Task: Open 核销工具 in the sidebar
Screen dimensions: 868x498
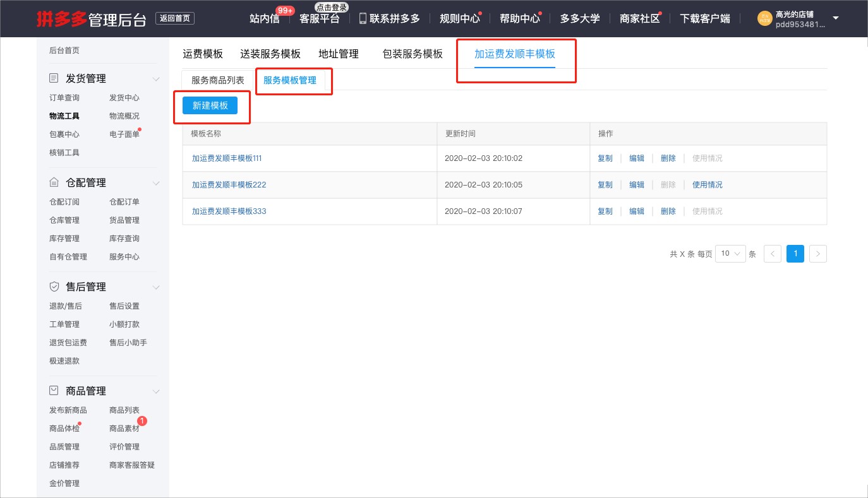Action: tap(64, 153)
